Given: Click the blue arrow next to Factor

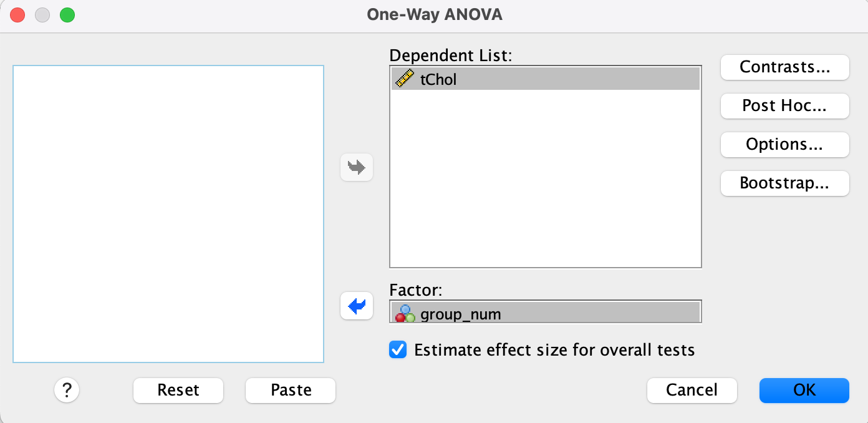Looking at the screenshot, I should (357, 306).
